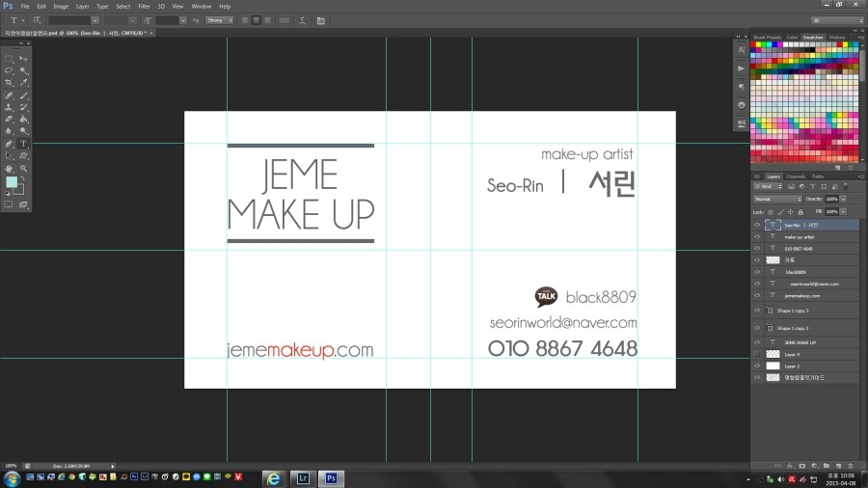The height and width of the screenshot is (488, 868).
Task: Select the Horizontal Type tool
Action: (23, 144)
